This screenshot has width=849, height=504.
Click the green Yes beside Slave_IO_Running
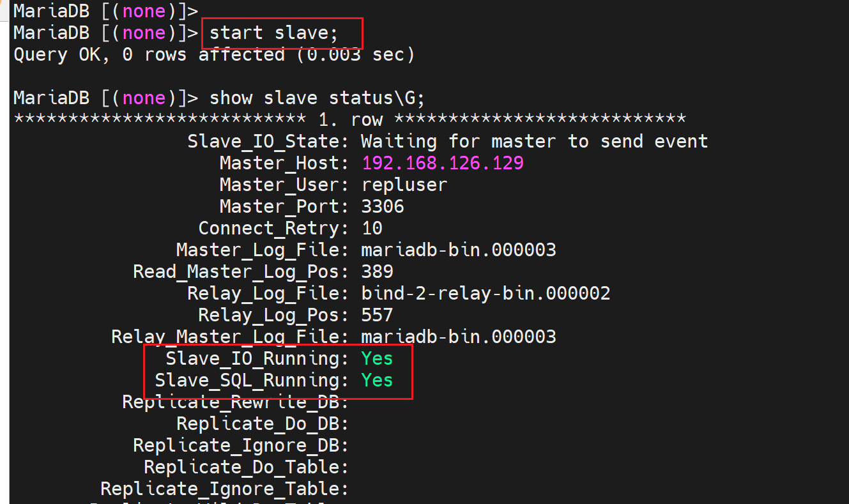coord(377,358)
